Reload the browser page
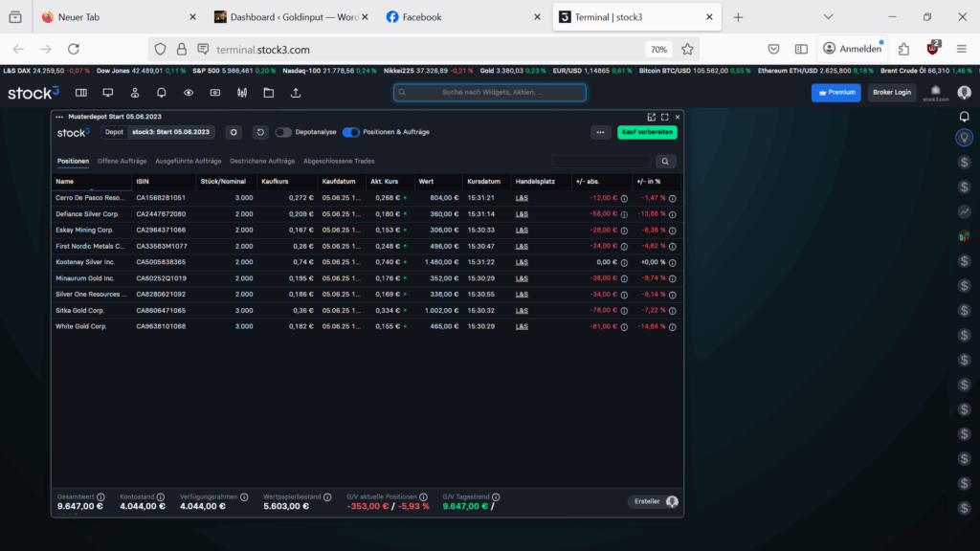The image size is (980, 551). point(74,50)
